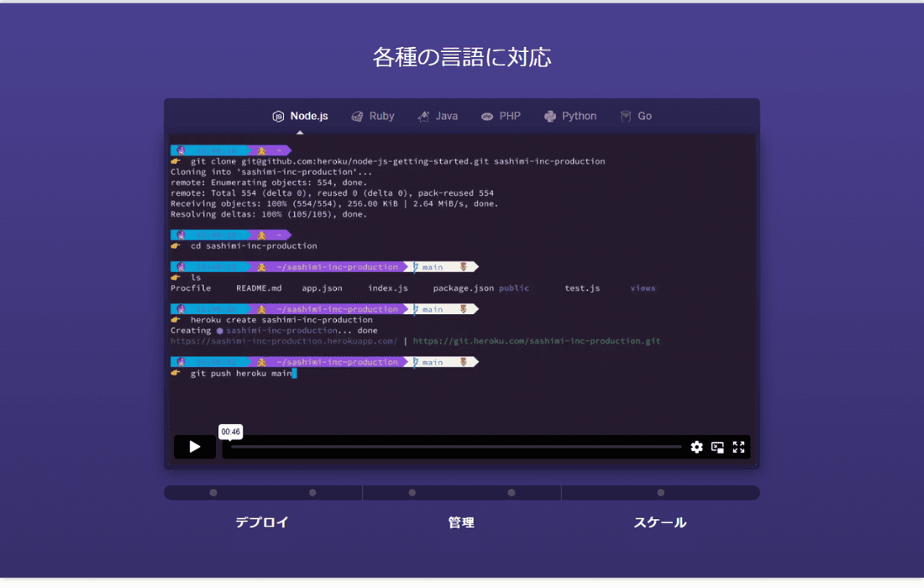Open video settings gear
Viewport: 924px width, 588px height.
point(696,447)
